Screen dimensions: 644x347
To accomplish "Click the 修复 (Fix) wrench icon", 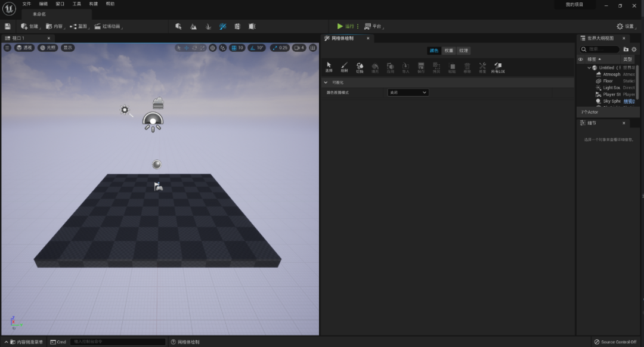I will (482, 67).
